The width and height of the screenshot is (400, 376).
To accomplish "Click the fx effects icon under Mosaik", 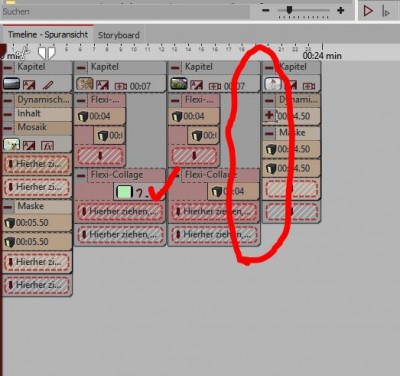I will (x=47, y=145).
